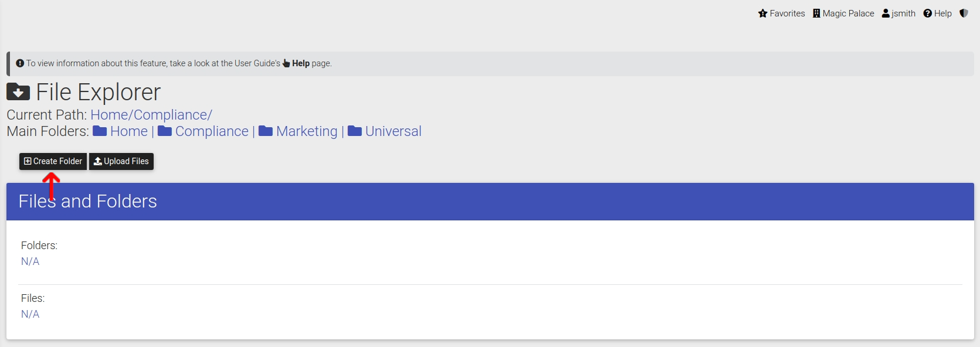The width and height of the screenshot is (980, 347).
Task: Go to the Marketing main folder
Action: click(x=307, y=131)
